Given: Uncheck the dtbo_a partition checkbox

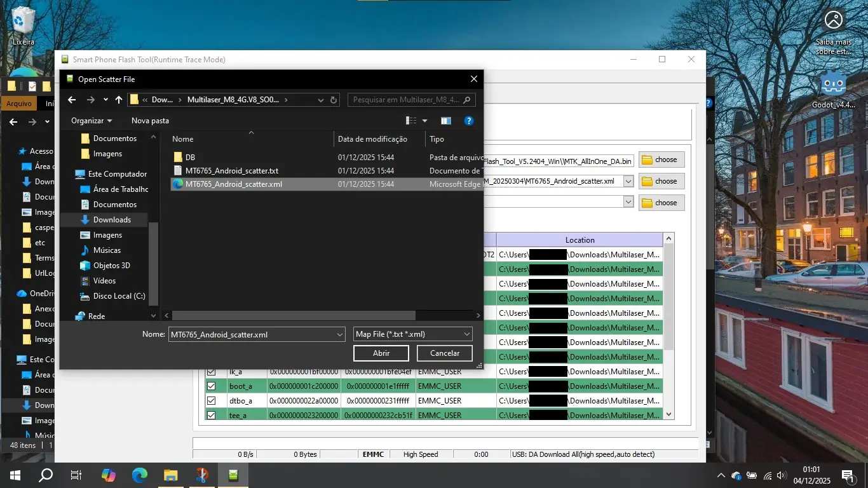Looking at the screenshot, I should click(212, 401).
